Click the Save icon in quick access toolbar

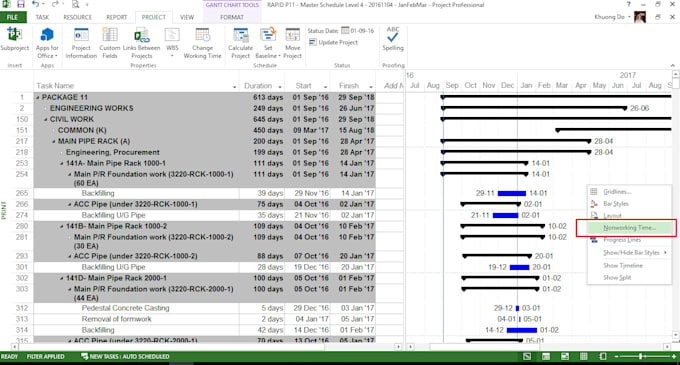[20, 5]
